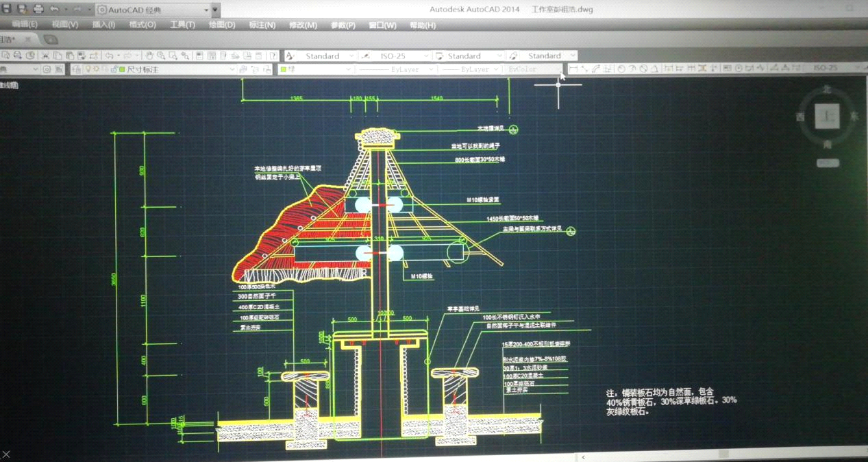Image resolution: width=868 pixels, height=462 pixels.
Task: Click the Help question mark icon
Action: [x=273, y=56]
